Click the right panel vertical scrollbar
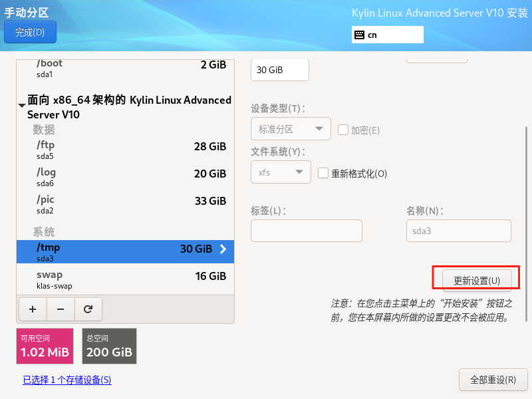Viewport: 532px width, 399px height. pyautogui.click(x=526, y=224)
